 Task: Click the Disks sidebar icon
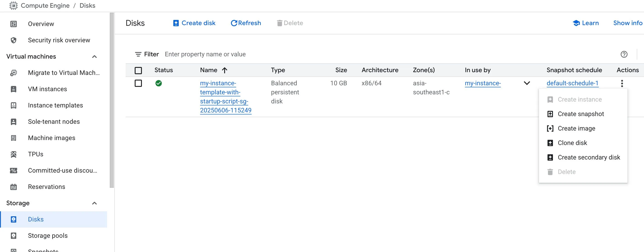coord(14,219)
